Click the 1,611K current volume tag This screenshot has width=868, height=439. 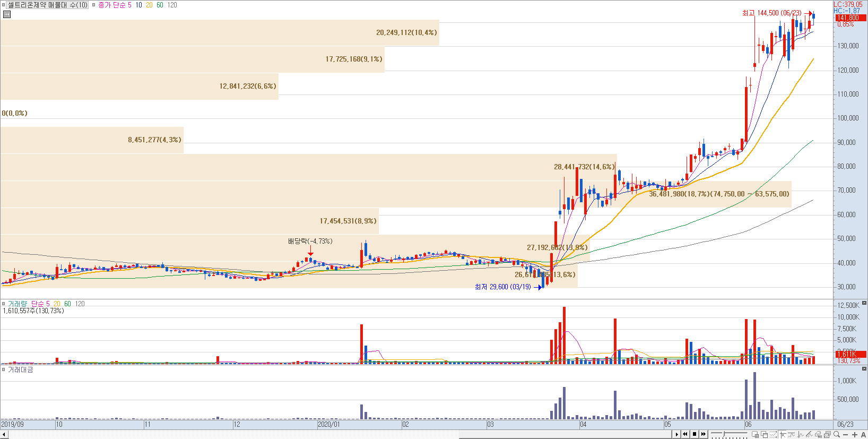[850, 354]
